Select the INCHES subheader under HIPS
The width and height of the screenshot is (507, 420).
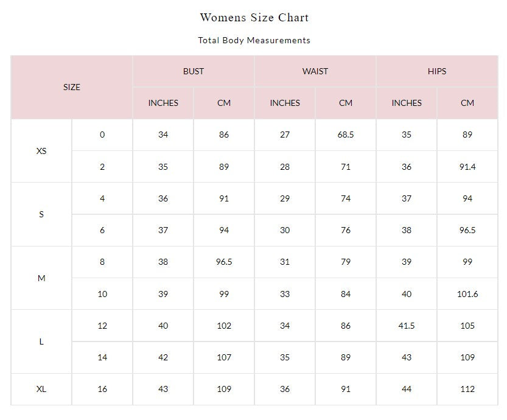pyautogui.click(x=407, y=103)
